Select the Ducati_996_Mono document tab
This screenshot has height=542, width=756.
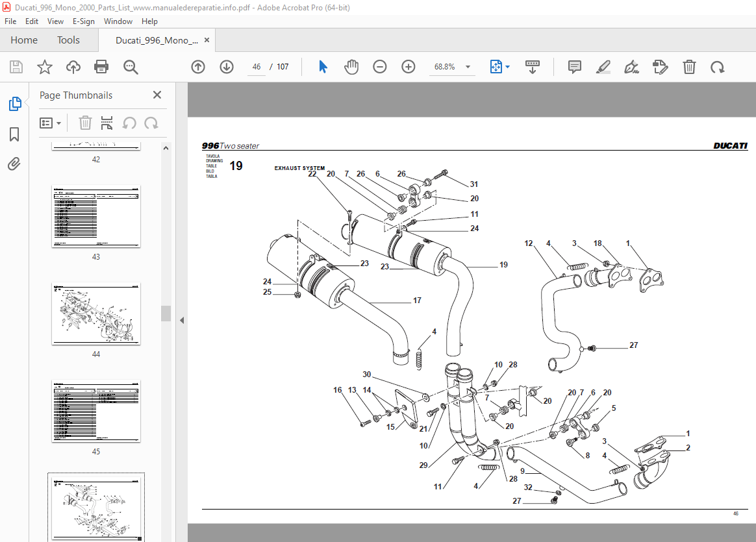tap(157, 40)
